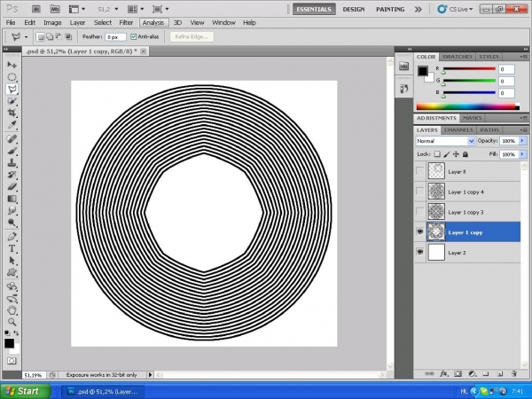532x399 pixels.
Task: Select the Polygonal Lasso tool in the toolbox
Action: coord(12,89)
